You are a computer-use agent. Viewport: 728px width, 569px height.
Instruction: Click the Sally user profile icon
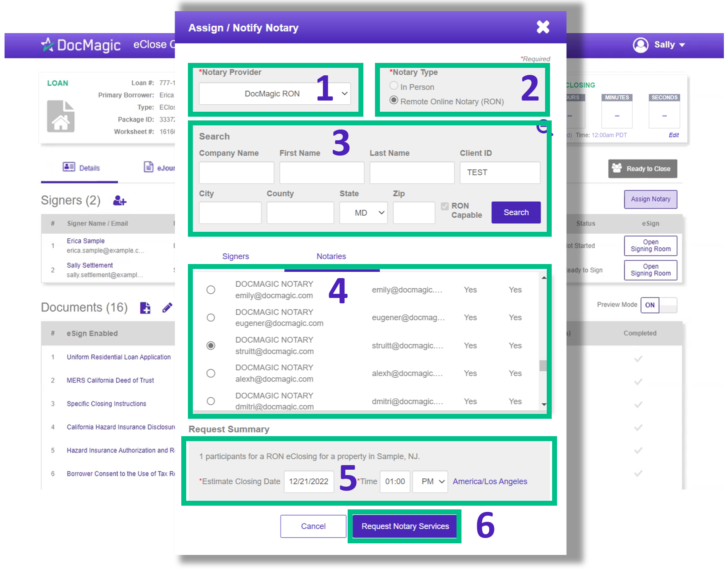pos(640,45)
